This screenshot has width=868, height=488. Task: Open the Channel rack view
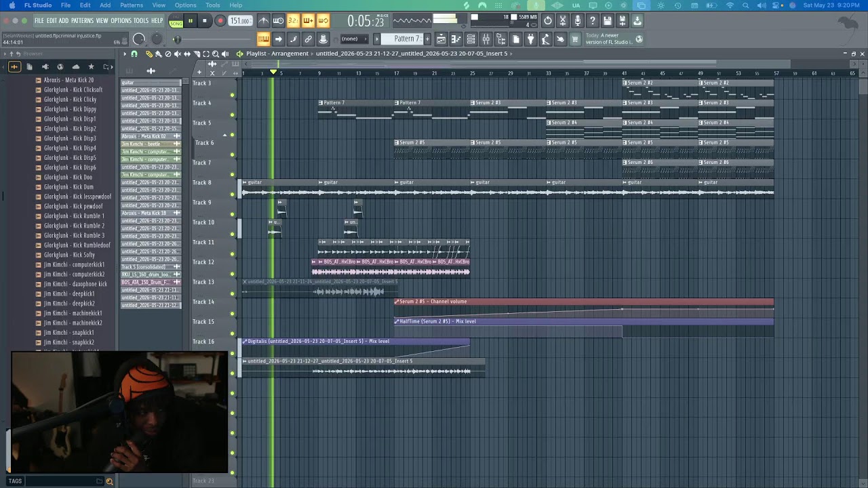(471, 39)
